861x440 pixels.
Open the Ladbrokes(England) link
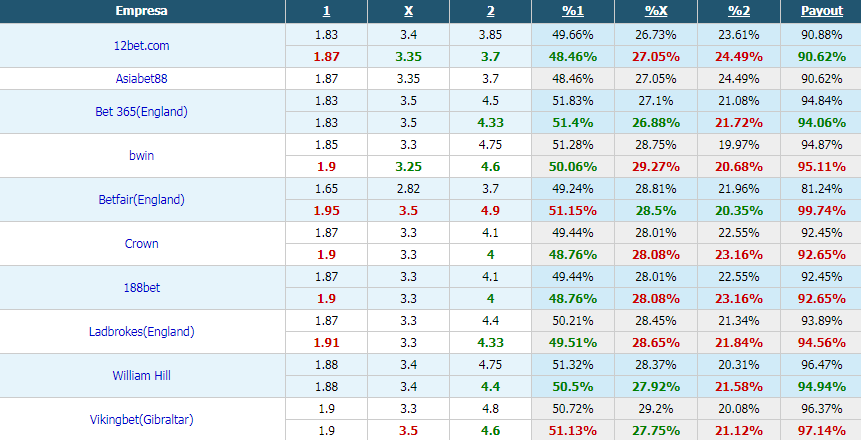[x=142, y=331]
